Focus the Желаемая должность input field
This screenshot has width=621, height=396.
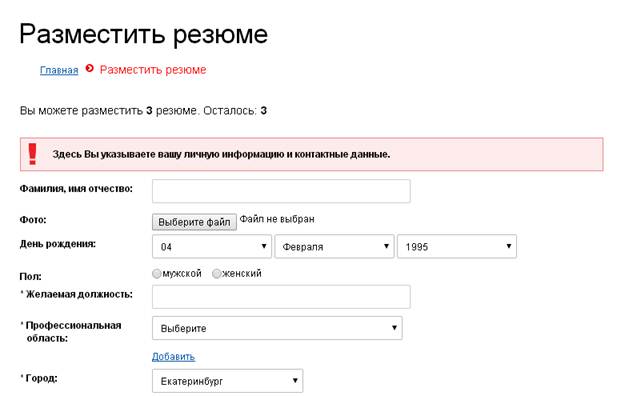coord(281,297)
